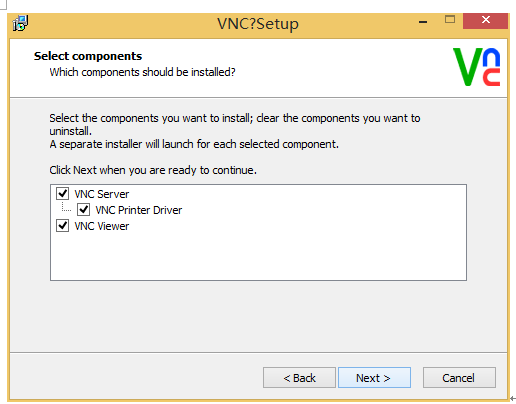Select the VNC Printer Driver tree entry

[139, 210]
